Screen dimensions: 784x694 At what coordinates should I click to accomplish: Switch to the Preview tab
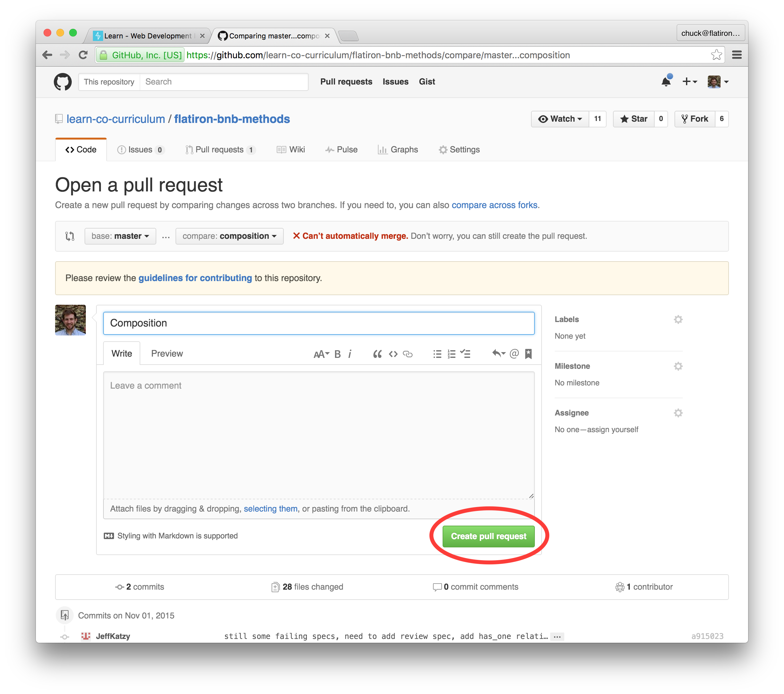pos(167,353)
